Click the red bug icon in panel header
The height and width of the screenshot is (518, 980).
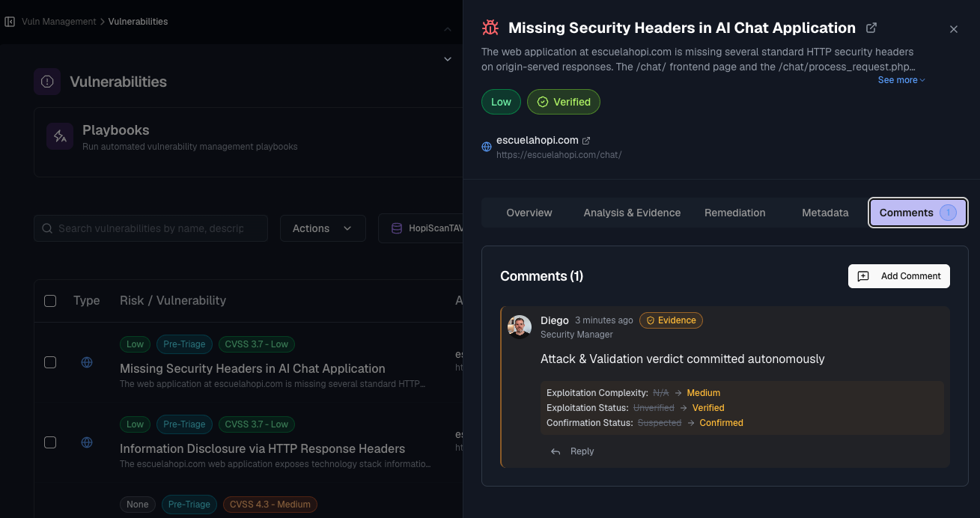pyautogui.click(x=490, y=28)
